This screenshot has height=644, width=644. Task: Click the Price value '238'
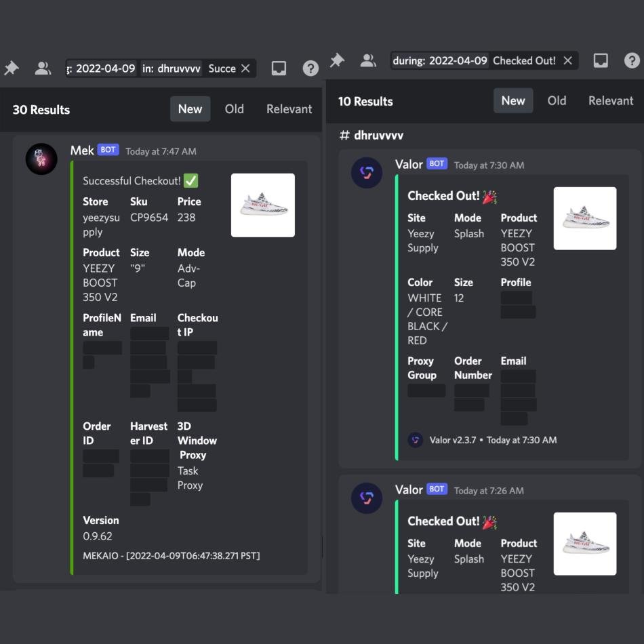click(x=186, y=218)
